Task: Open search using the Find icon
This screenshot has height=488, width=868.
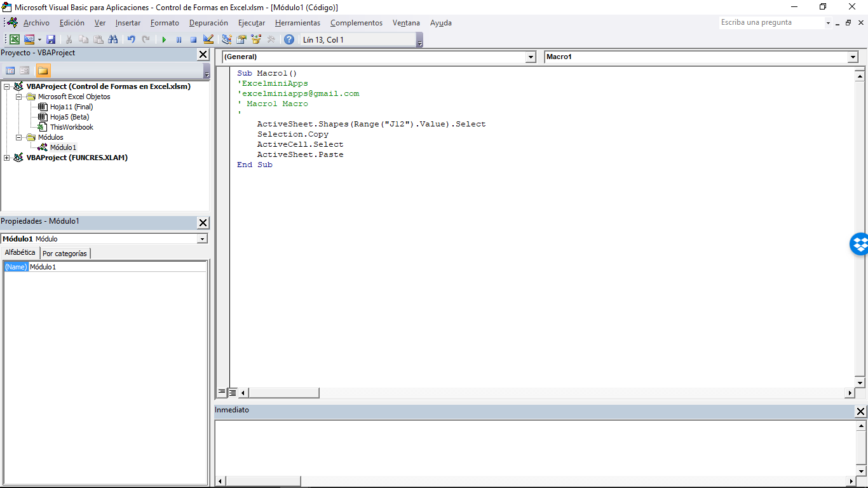Action: pyautogui.click(x=113, y=39)
